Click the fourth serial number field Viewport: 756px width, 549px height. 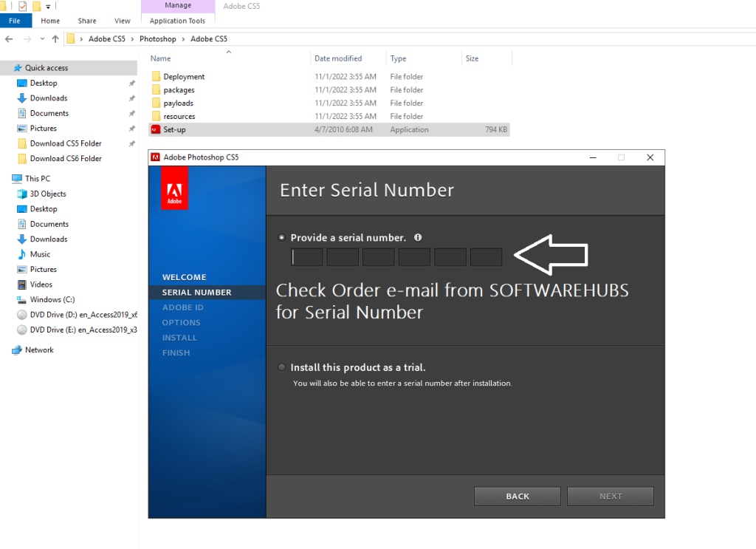click(414, 257)
